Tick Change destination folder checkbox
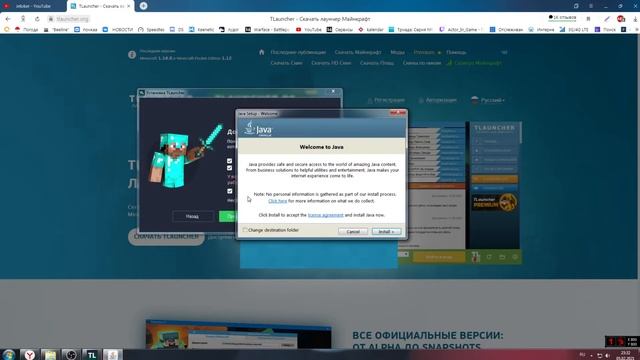Viewport: 640px width, 360px height. 245,230
